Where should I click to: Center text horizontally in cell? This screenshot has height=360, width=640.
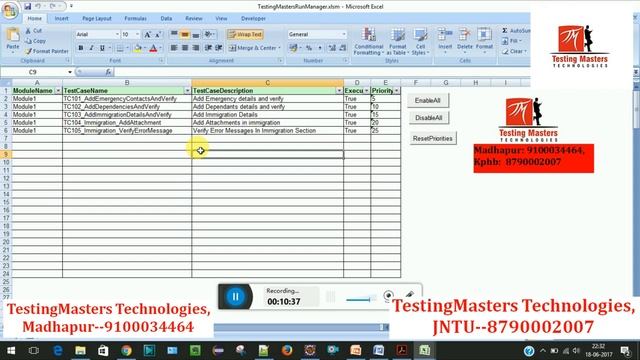click(185, 48)
